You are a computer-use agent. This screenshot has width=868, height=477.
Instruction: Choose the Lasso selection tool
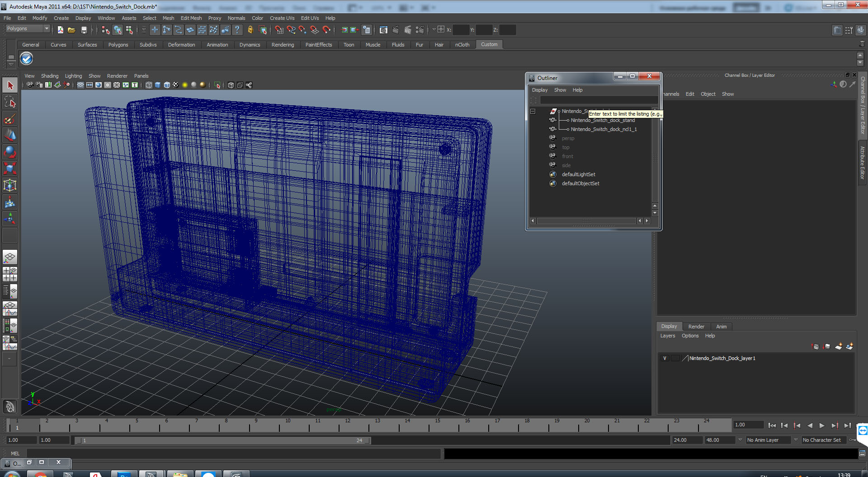coord(10,102)
